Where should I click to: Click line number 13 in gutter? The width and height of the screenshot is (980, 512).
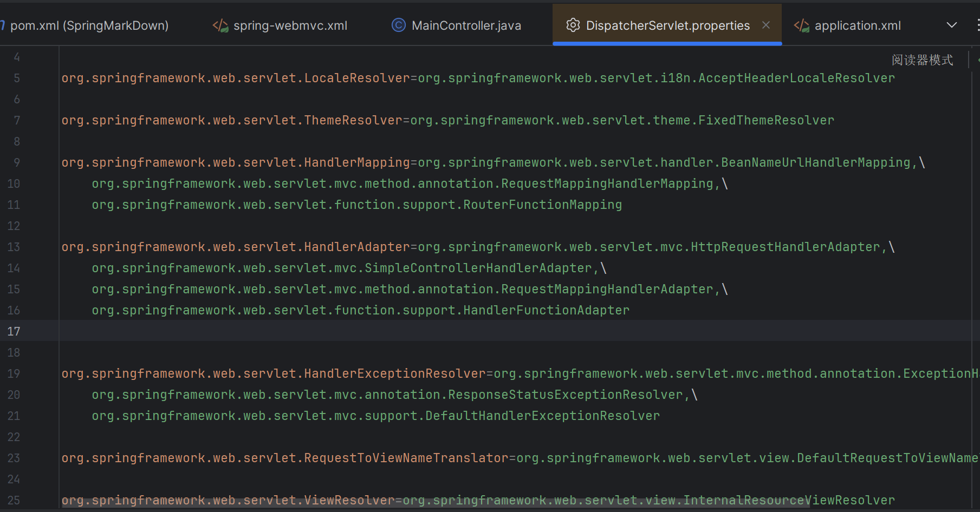(x=14, y=247)
